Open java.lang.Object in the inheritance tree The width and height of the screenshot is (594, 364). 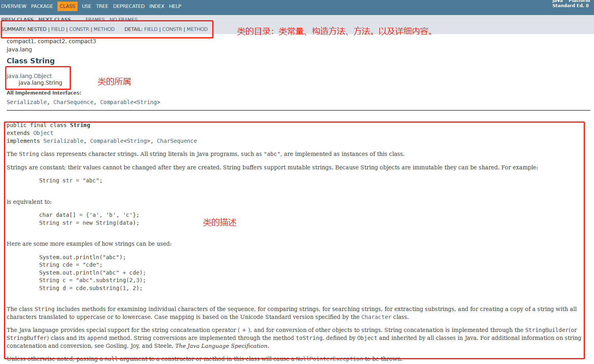coord(29,76)
